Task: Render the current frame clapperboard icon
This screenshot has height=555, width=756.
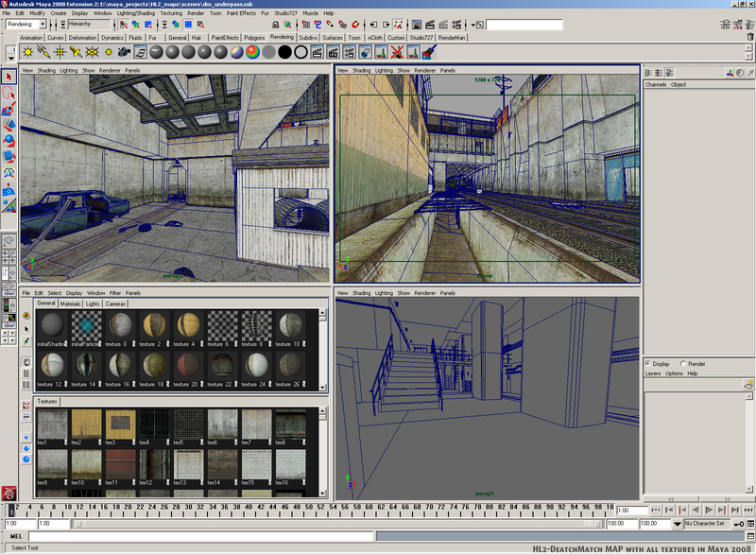Action: click(430, 25)
